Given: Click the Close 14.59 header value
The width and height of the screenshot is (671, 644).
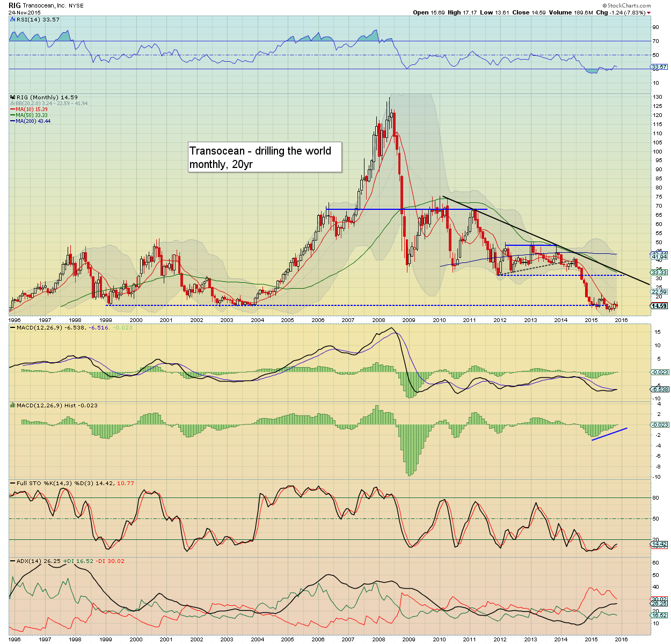Looking at the screenshot, I should point(529,12).
